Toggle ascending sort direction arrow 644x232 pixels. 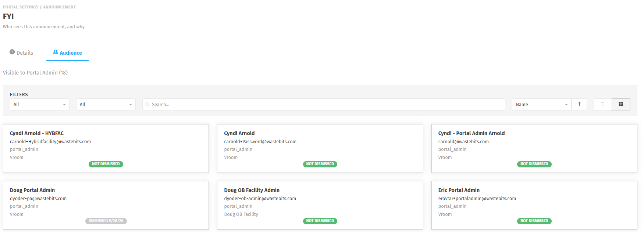579,104
